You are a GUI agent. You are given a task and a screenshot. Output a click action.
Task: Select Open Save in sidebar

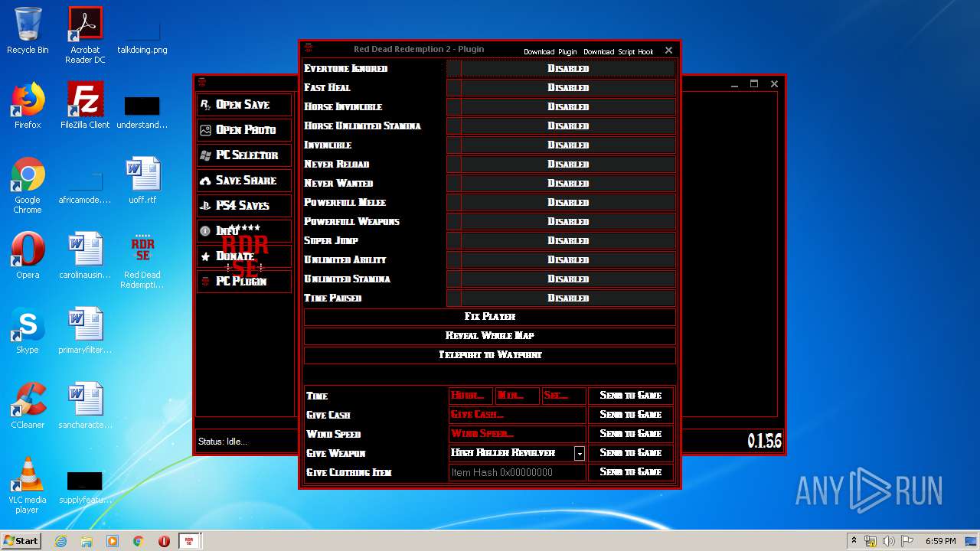coord(244,104)
